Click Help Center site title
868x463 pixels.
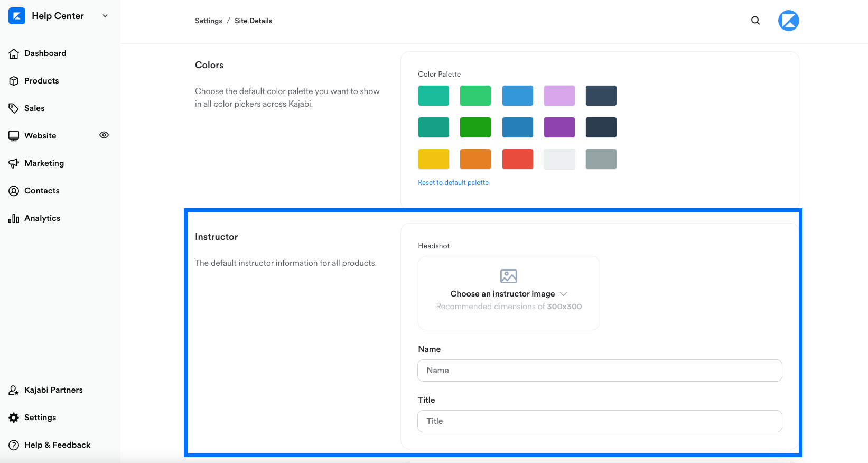point(58,16)
